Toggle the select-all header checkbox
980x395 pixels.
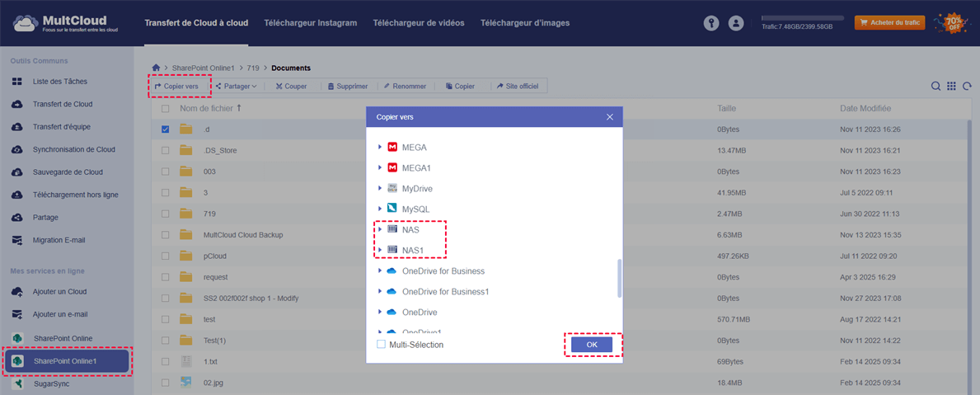tap(166, 109)
